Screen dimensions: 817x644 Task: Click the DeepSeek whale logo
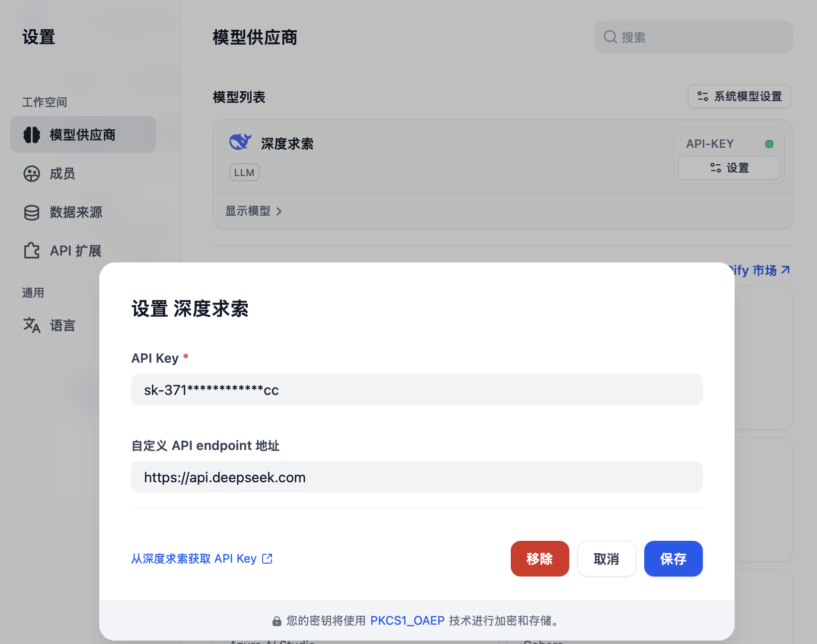[240, 142]
